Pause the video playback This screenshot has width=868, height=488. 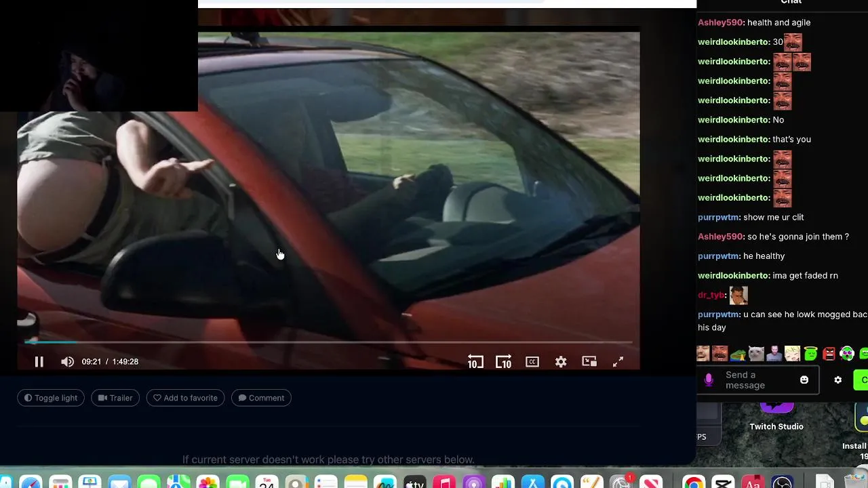39,362
